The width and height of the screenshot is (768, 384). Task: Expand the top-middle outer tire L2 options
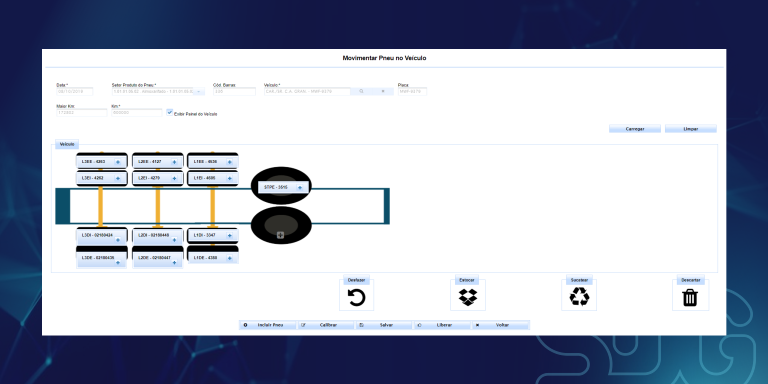(174, 162)
